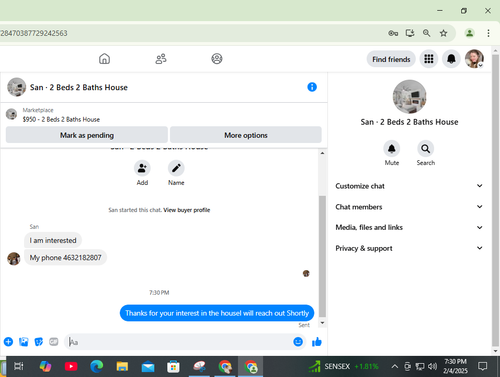Click the page vertical scrollbar
Screen dimensions: 500x377
[495, 200]
